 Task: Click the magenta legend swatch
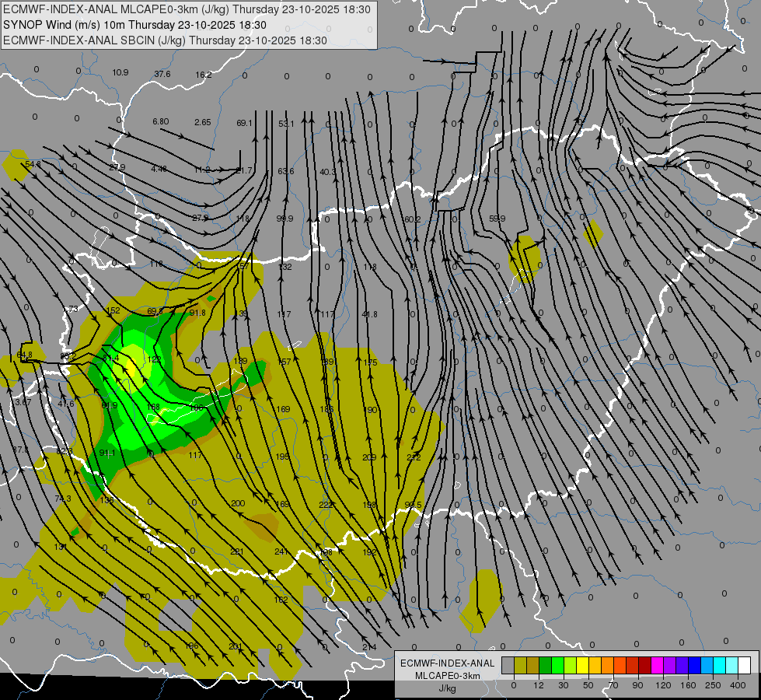pos(657,665)
